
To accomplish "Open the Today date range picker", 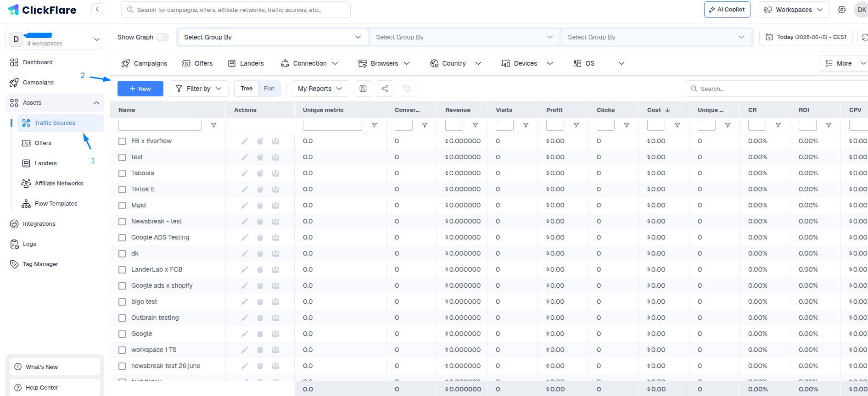I will (806, 37).
